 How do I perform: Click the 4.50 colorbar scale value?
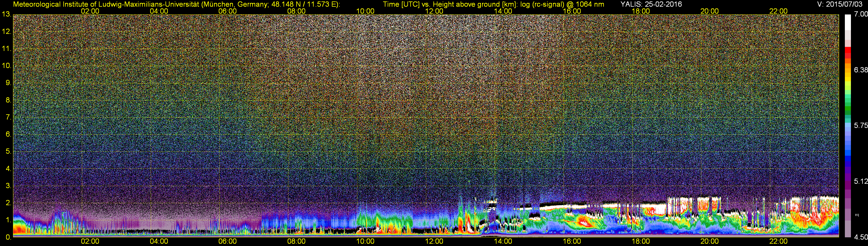tap(860, 237)
